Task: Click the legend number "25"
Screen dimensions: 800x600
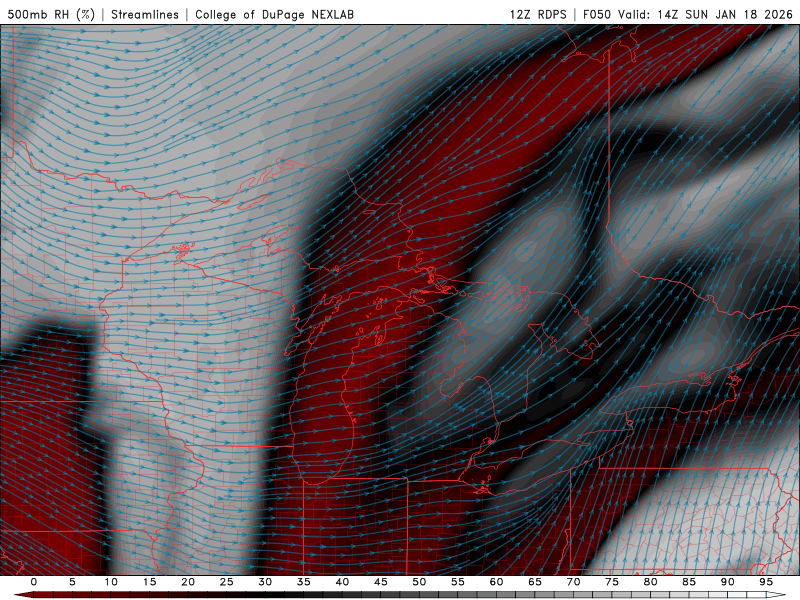Action: 227,582
